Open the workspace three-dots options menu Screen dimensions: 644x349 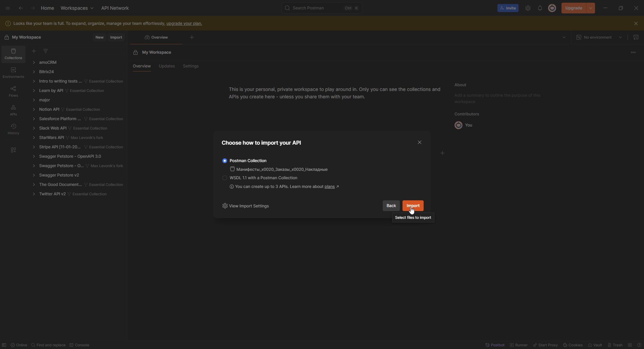633,52
